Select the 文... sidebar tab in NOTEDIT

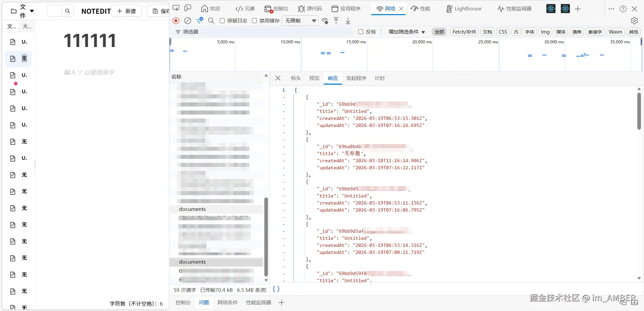point(12,26)
